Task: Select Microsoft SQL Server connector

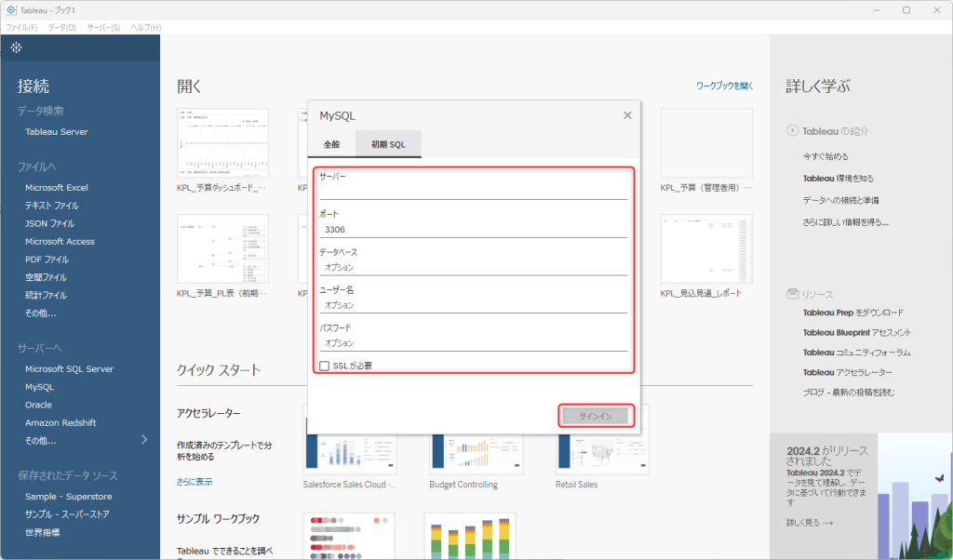Action: point(69,368)
